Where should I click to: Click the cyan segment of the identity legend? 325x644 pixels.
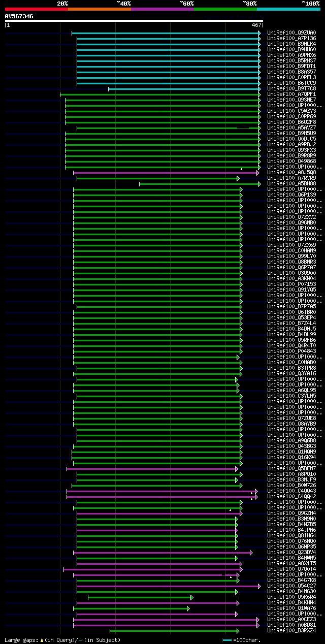pyautogui.click(x=288, y=9)
